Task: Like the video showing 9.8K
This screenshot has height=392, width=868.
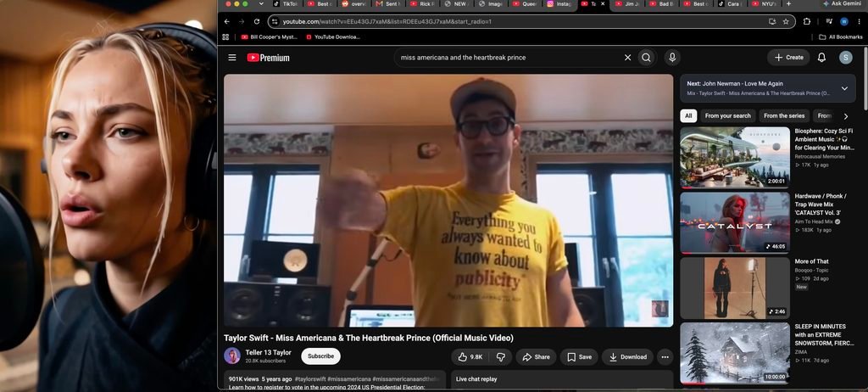Action: (x=470, y=357)
